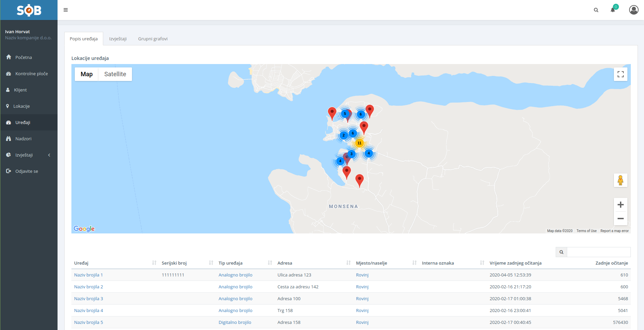Open the Izvještaji tab

coord(118,39)
